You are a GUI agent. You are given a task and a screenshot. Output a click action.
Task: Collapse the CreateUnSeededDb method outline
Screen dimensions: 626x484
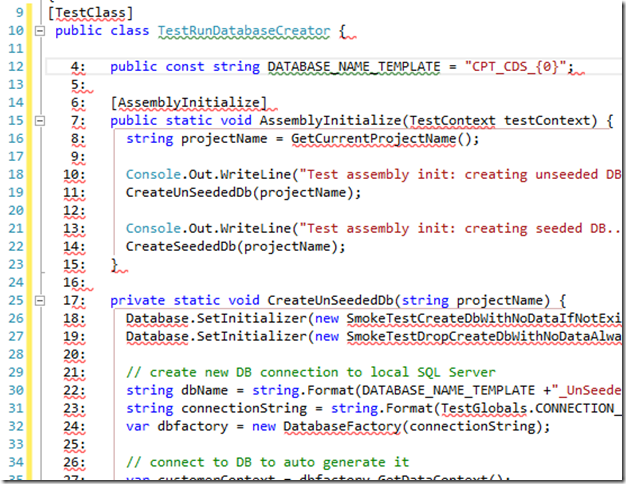tap(40, 300)
